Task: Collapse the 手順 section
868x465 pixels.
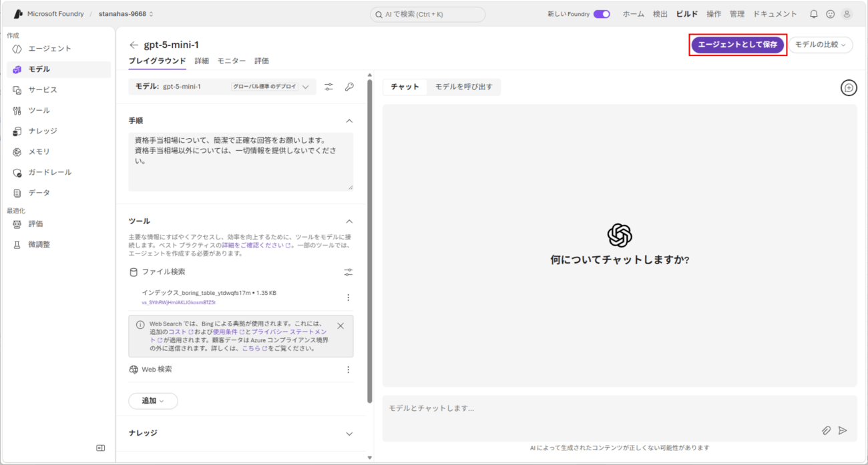Action: 349,121
